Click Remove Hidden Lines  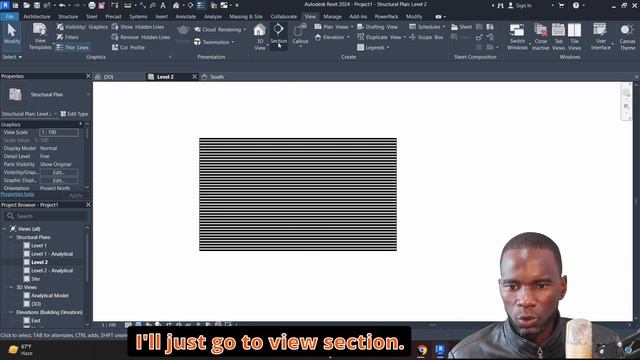141,37
